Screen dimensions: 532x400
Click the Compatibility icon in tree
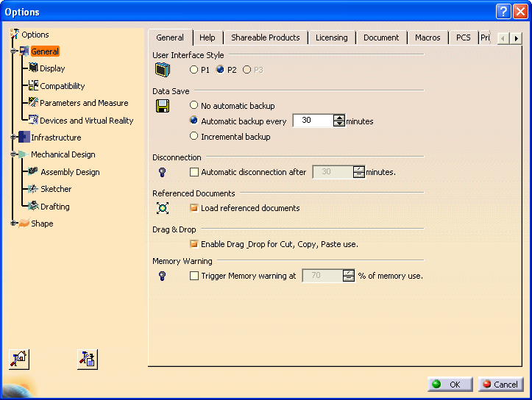[33, 86]
